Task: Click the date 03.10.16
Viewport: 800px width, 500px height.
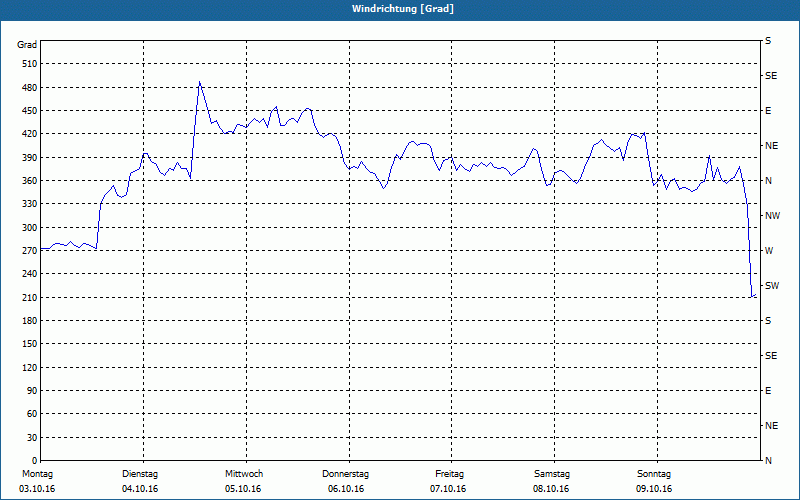Action: (37, 489)
